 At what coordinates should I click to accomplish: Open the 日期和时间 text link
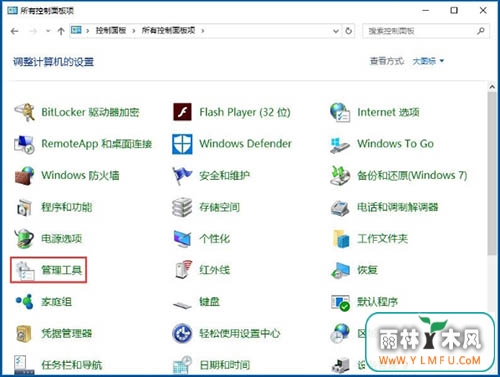(224, 365)
